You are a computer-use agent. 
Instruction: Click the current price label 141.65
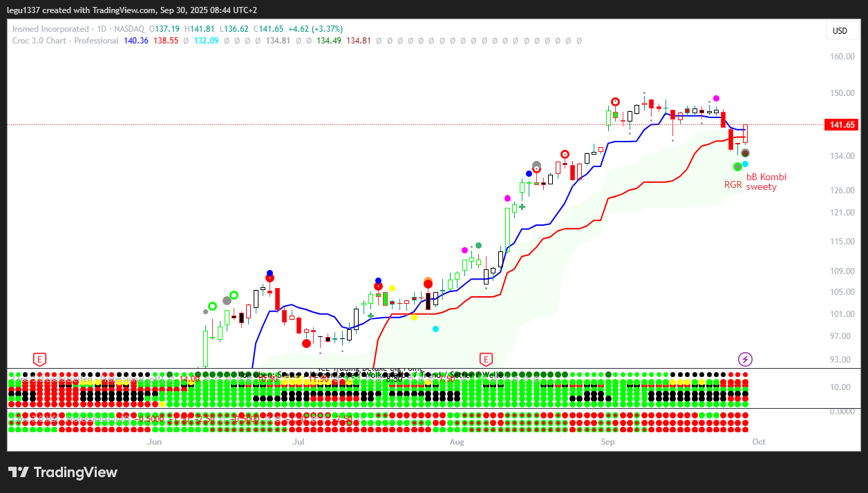841,125
